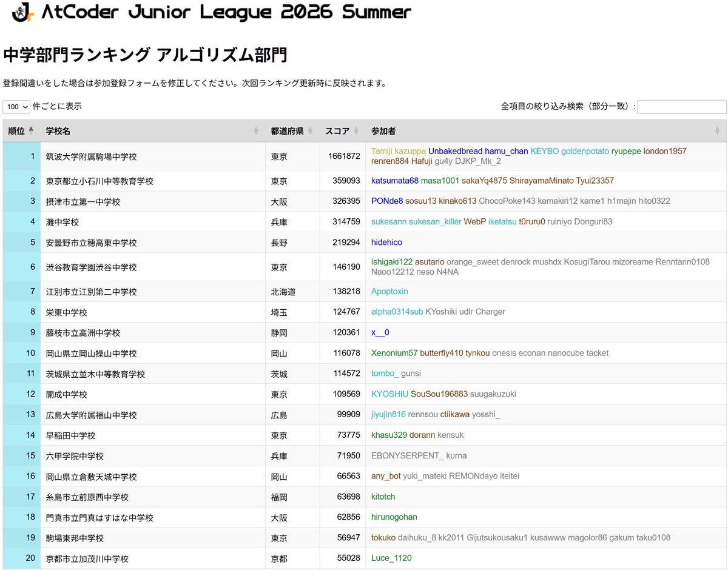Image resolution: width=728 pixels, height=570 pixels.
Task: Select the 摂津市立第一中学校 cell
Action: (153, 201)
